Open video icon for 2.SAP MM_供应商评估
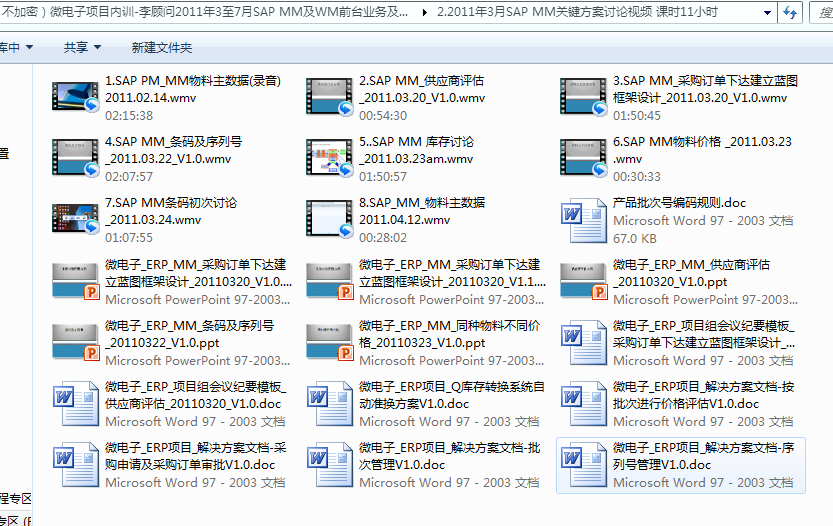 (x=329, y=97)
